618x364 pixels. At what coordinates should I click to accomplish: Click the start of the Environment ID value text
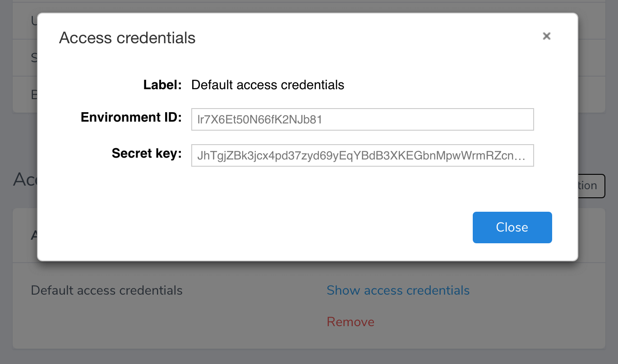coord(199,120)
